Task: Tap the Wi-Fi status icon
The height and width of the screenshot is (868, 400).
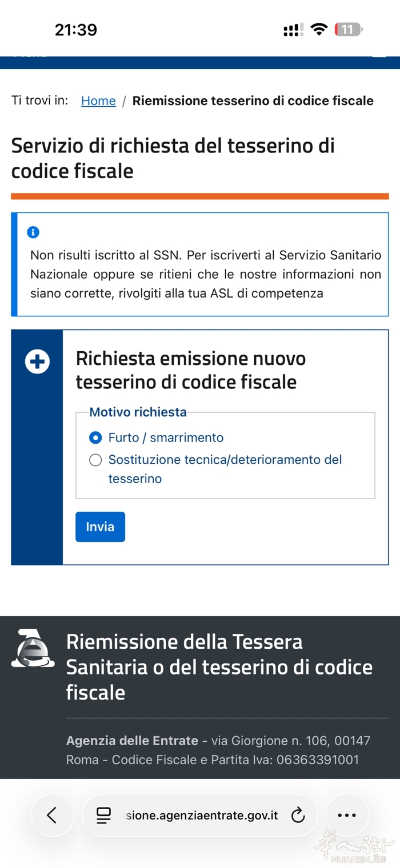Action: tap(319, 29)
